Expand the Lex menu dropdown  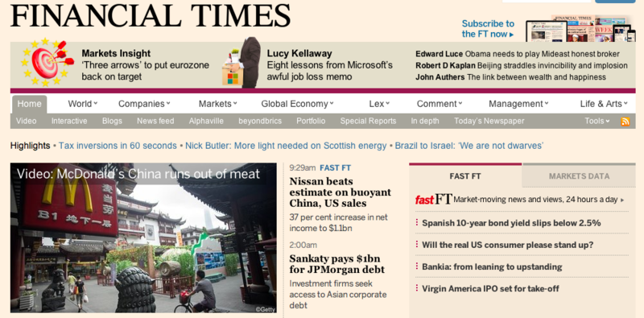(x=379, y=104)
